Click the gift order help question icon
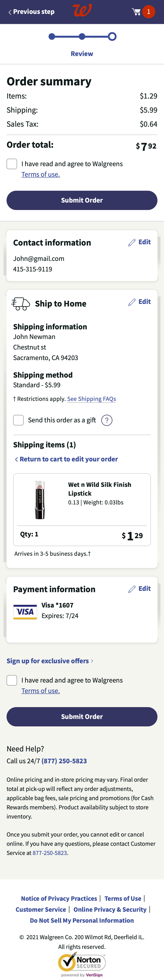164x980 pixels. pos(107,420)
